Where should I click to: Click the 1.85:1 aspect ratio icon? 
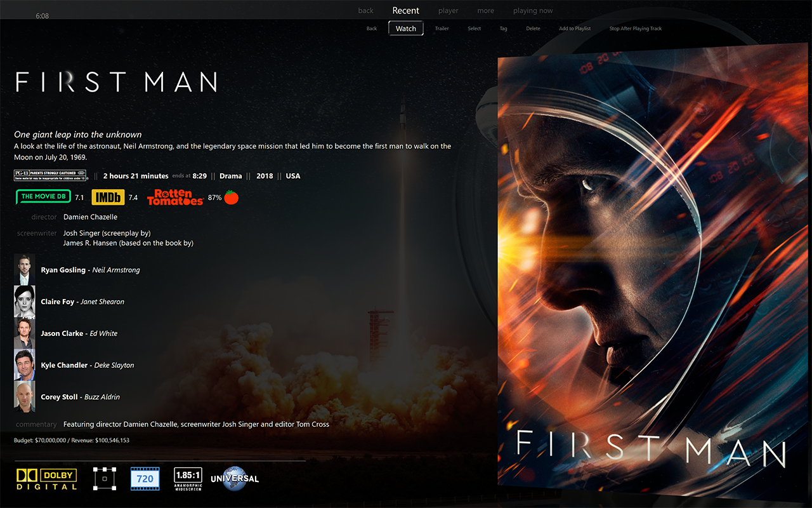pyautogui.click(x=188, y=478)
